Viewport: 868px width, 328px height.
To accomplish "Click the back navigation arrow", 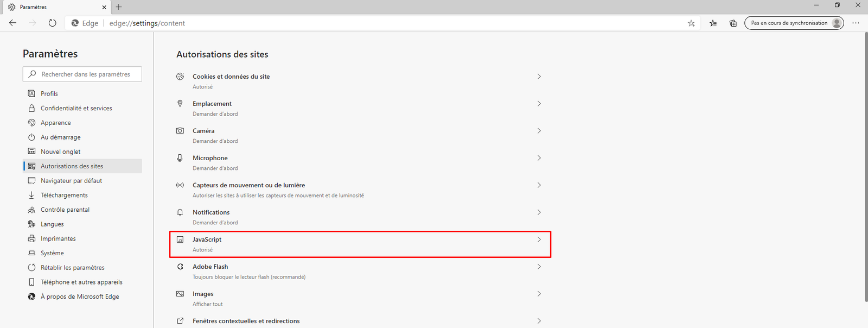I will (13, 23).
